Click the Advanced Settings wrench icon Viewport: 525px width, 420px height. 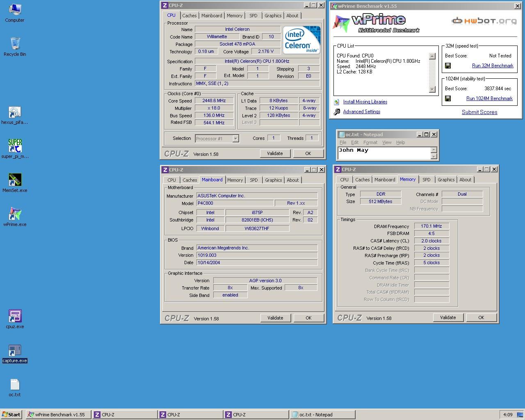pyautogui.click(x=337, y=112)
